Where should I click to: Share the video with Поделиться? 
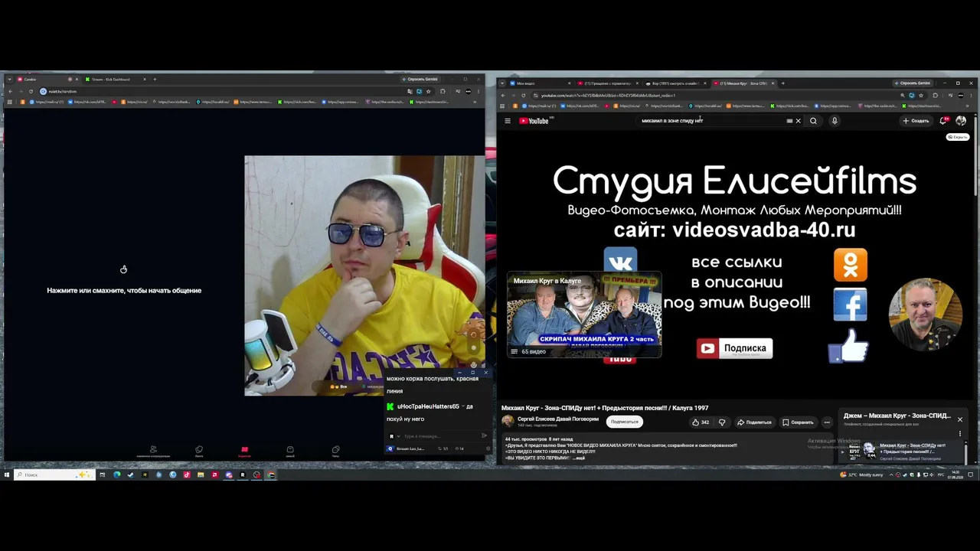pyautogui.click(x=755, y=422)
